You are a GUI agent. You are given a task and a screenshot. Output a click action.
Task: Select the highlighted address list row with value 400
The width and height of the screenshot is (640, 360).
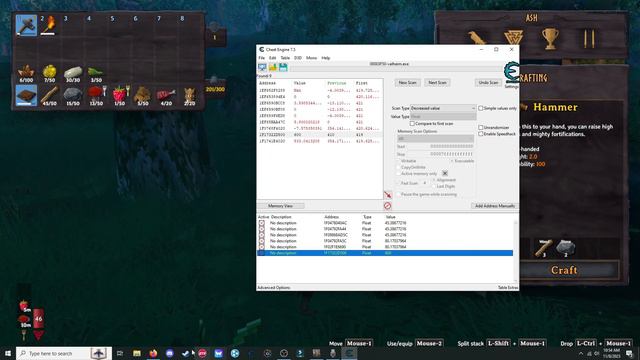[385, 253]
